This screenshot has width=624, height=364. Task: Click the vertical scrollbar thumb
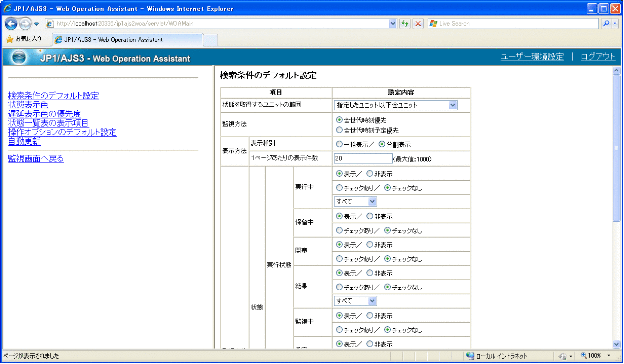(x=616, y=148)
